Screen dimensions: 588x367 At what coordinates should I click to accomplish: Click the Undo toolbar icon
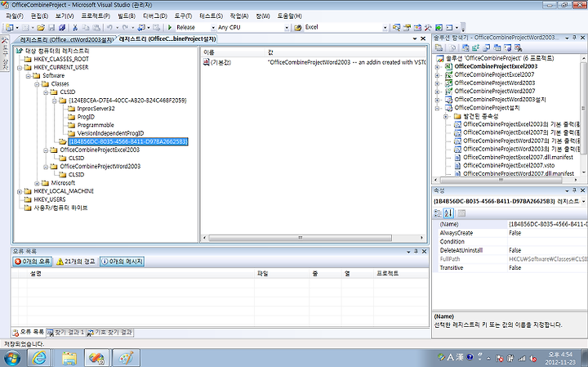click(109, 28)
